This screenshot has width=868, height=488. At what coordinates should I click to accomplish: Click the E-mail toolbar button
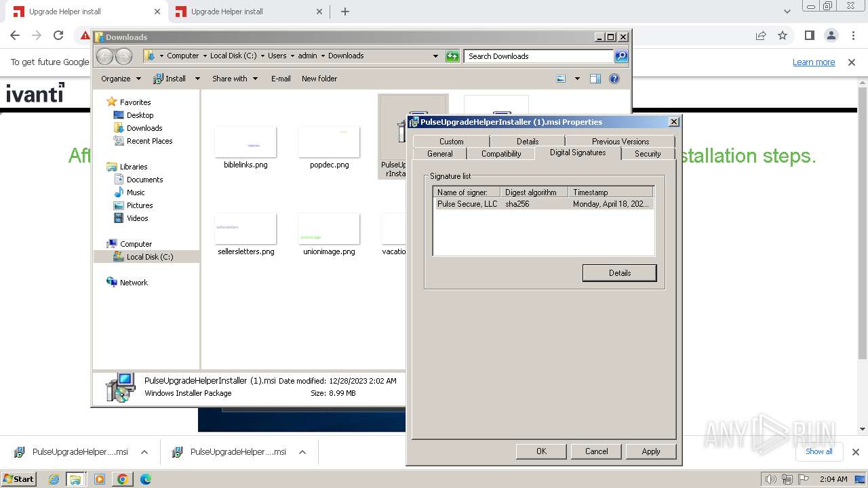point(281,79)
